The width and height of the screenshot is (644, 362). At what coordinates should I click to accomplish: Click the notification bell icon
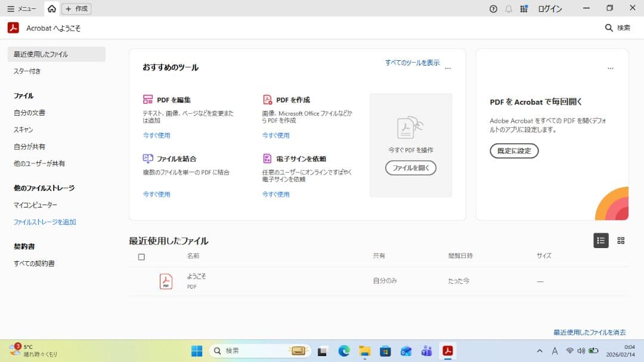(x=509, y=9)
